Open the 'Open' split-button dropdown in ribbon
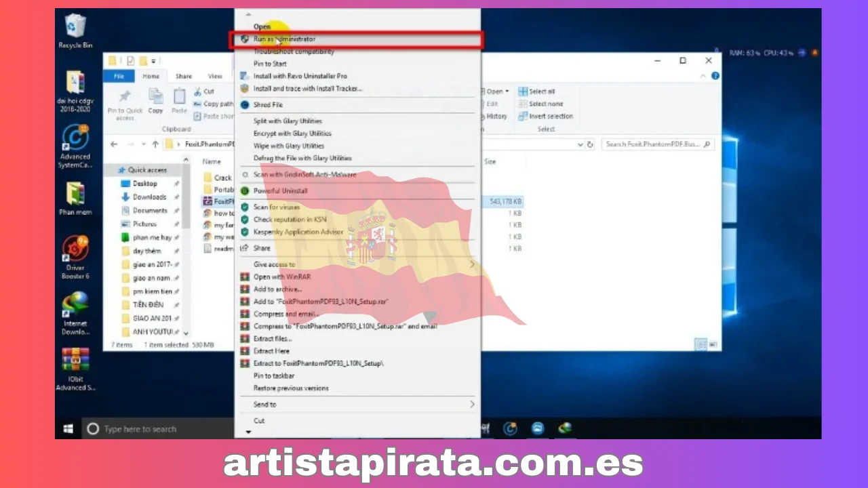Image resolution: width=868 pixels, height=488 pixels. click(507, 91)
